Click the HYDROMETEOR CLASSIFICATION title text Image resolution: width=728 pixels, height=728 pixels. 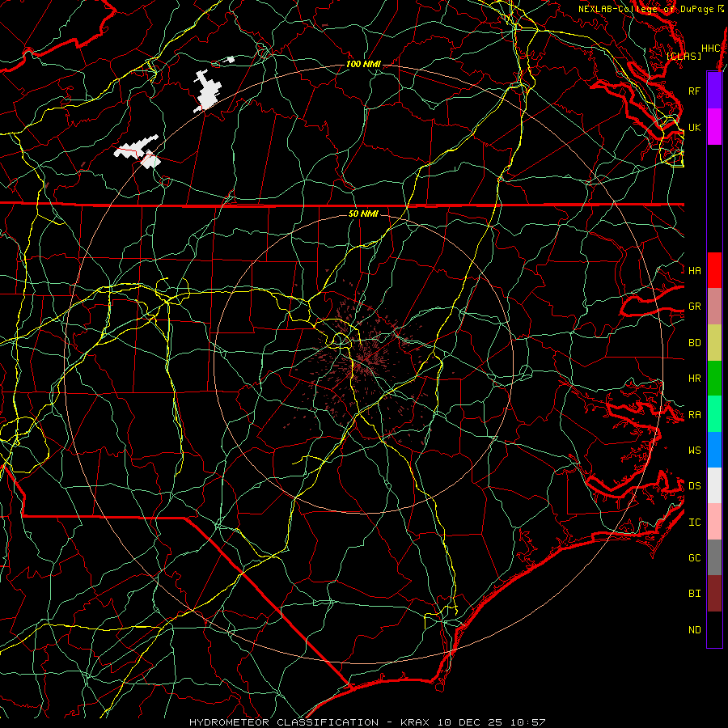tap(284, 722)
